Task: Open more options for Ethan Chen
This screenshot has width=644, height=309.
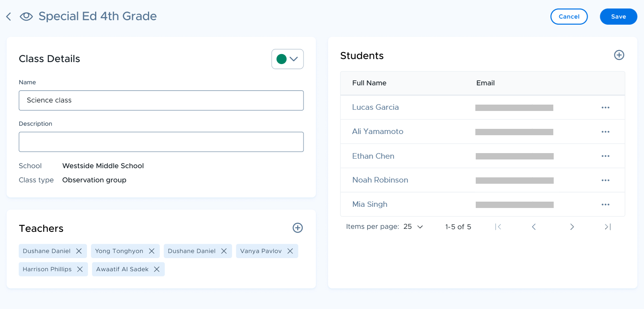Action: 605,156
